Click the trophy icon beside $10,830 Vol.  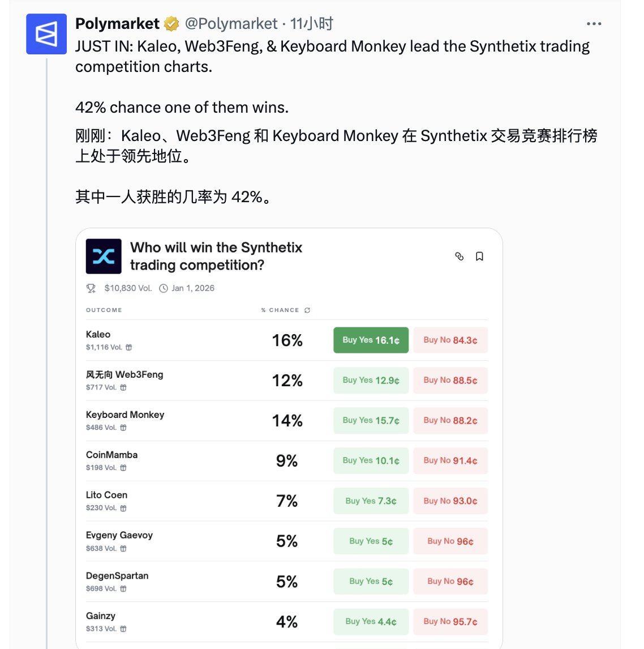(91, 288)
